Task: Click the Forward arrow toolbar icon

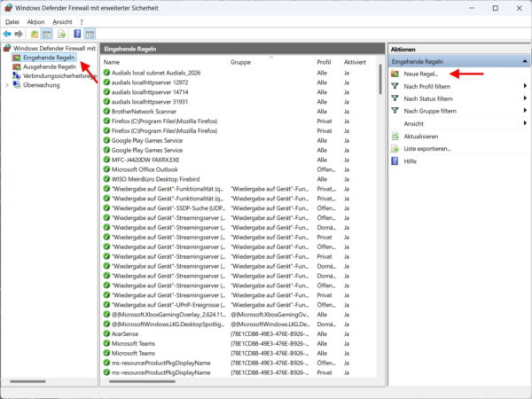Action: click(19, 34)
